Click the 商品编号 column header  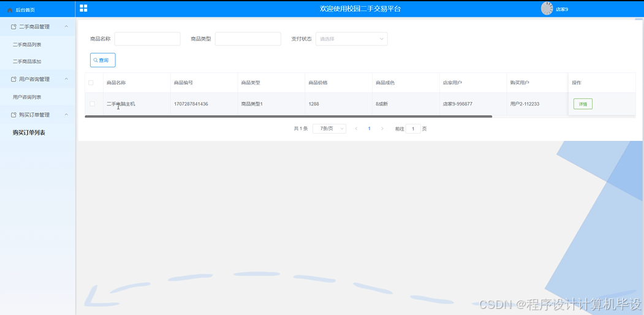pyautogui.click(x=184, y=83)
